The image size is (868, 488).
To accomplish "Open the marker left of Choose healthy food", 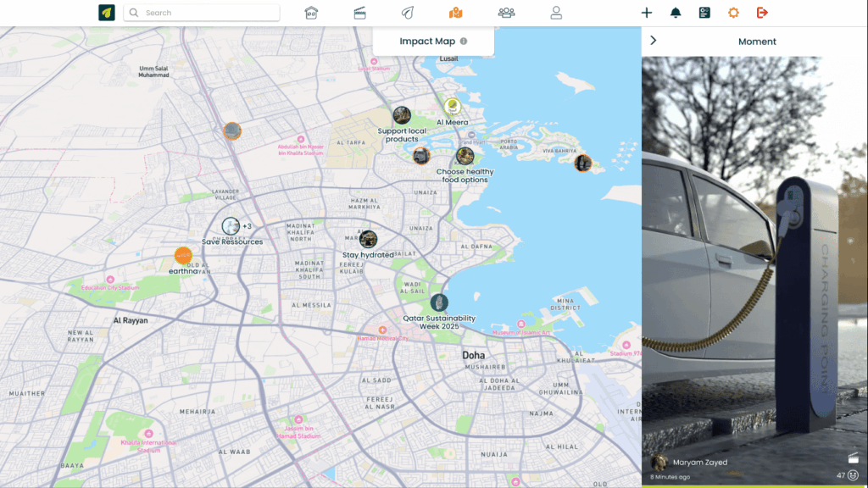I will [x=421, y=156].
